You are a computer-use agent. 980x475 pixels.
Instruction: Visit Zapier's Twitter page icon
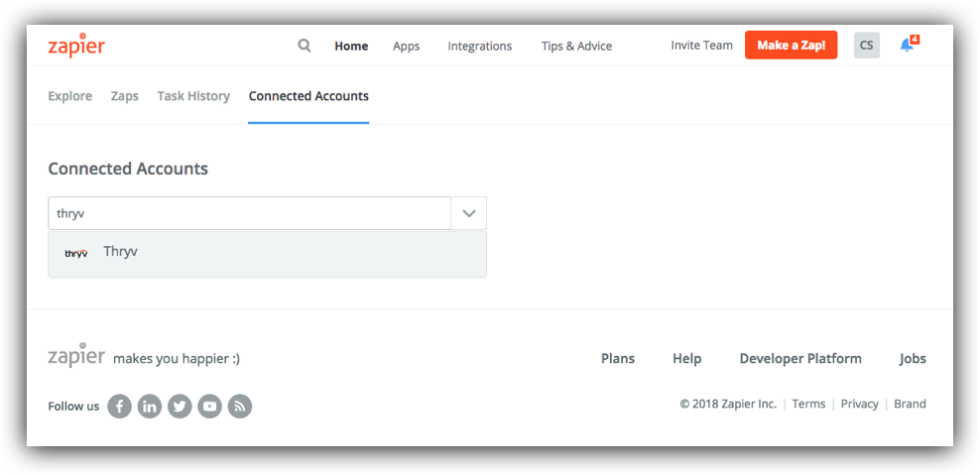pos(180,407)
